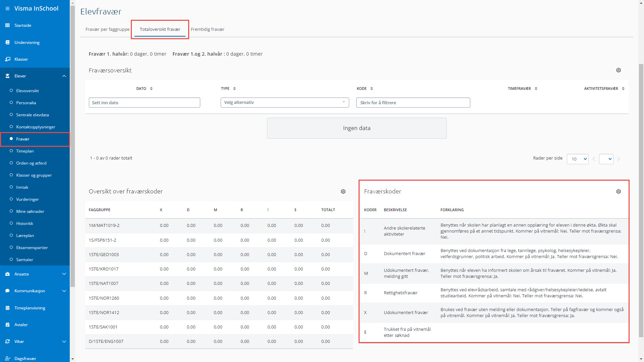Open Historikk in sidebar
This screenshot has height=362, width=644.
[25, 224]
